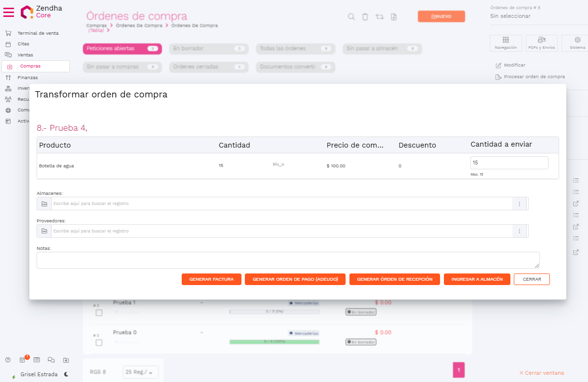Click the search magnifier icon in header

pyautogui.click(x=351, y=17)
